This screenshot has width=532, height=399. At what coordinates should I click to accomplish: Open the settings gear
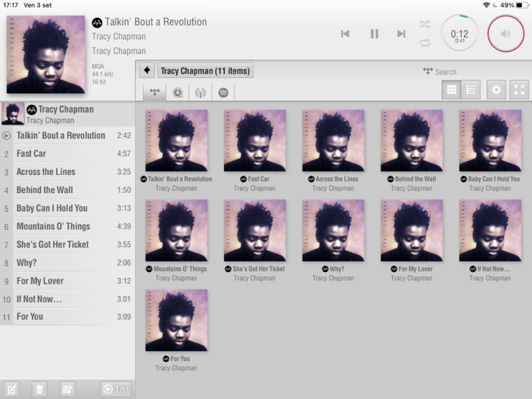tap(496, 90)
